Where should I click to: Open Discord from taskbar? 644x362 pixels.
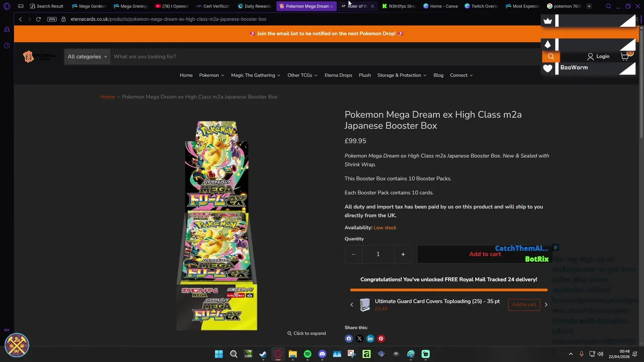323,354
